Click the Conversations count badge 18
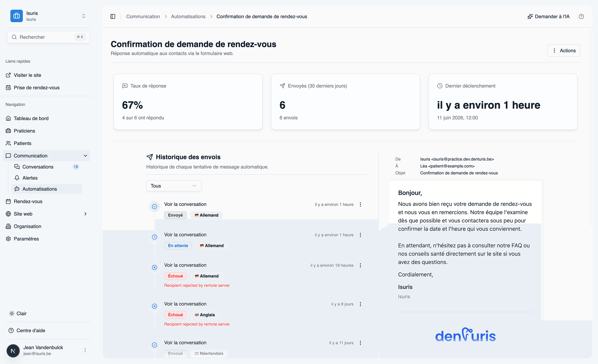Viewport: 598px width, 364px height. (x=76, y=167)
